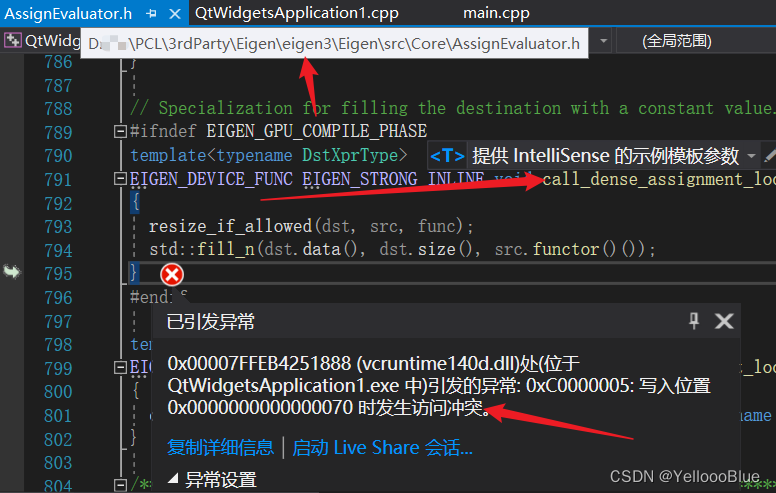Click call_dense_assignment function name
The width and height of the screenshot is (776, 493).
coord(658,179)
